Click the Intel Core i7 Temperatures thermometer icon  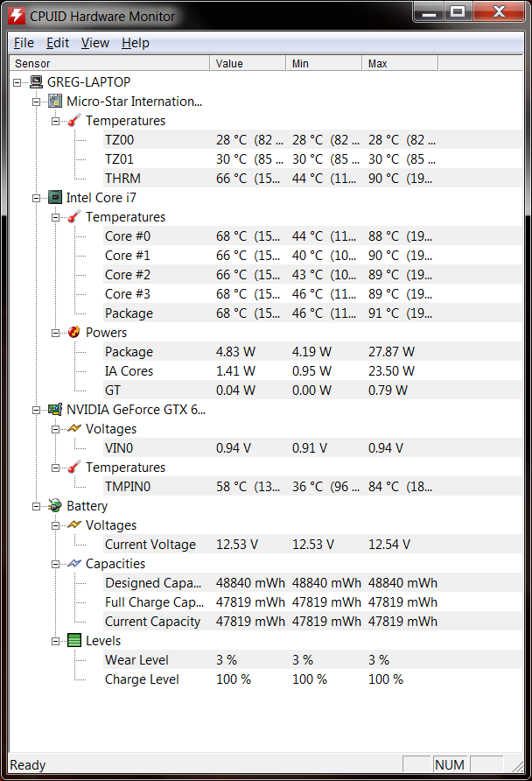(74, 217)
